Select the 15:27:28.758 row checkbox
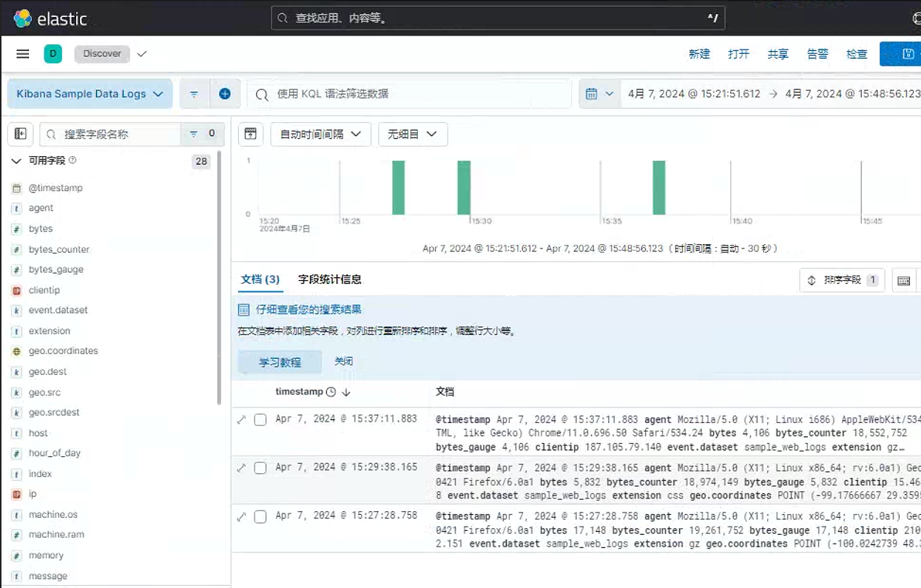This screenshot has width=921, height=588. click(260, 516)
